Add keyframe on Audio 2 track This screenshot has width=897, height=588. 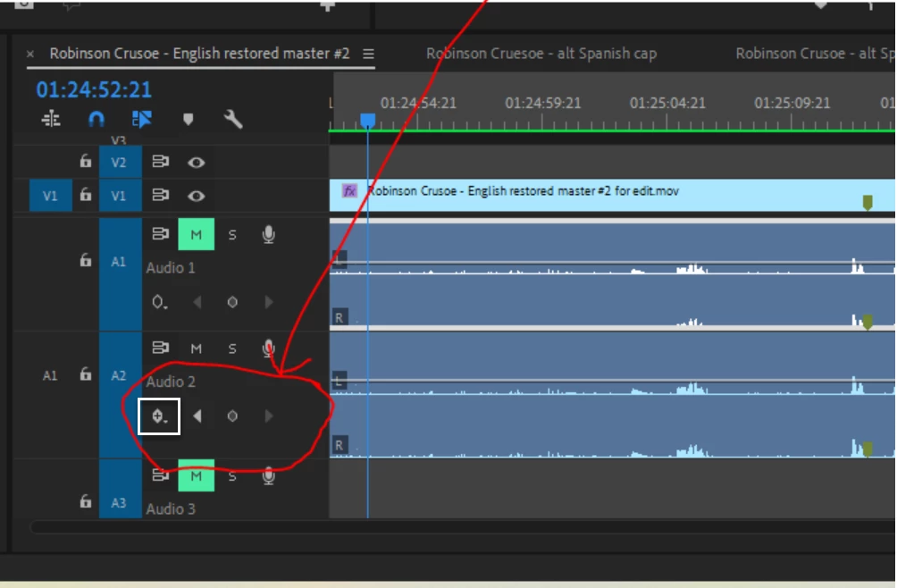[x=232, y=416]
